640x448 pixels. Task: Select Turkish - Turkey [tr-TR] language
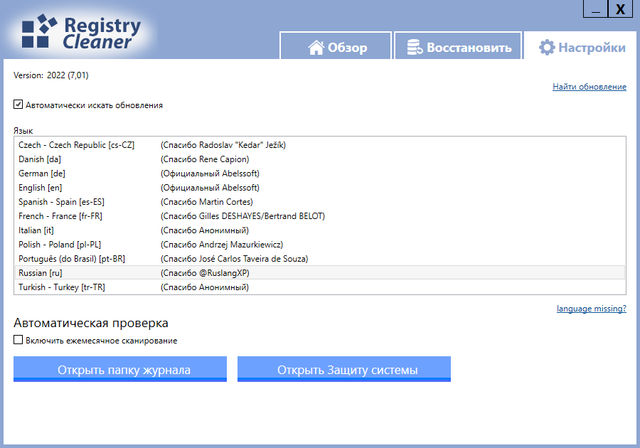[x=320, y=287]
